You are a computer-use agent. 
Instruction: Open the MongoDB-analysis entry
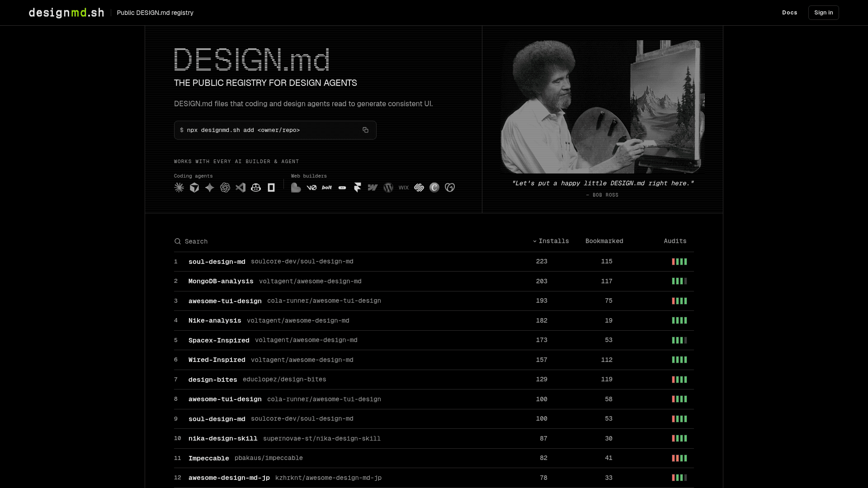434,281
